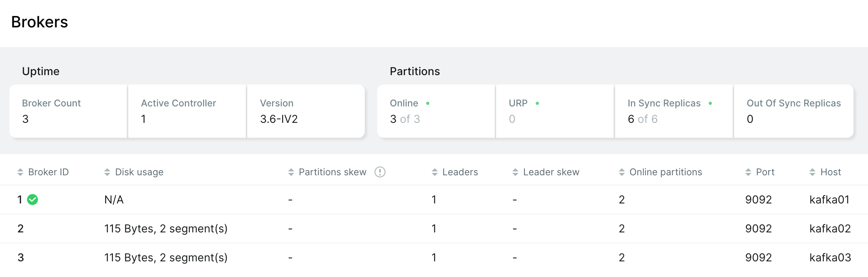Click the Partitions skew info icon
Screen dimensions: 868x277
pyautogui.click(x=380, y=172)
